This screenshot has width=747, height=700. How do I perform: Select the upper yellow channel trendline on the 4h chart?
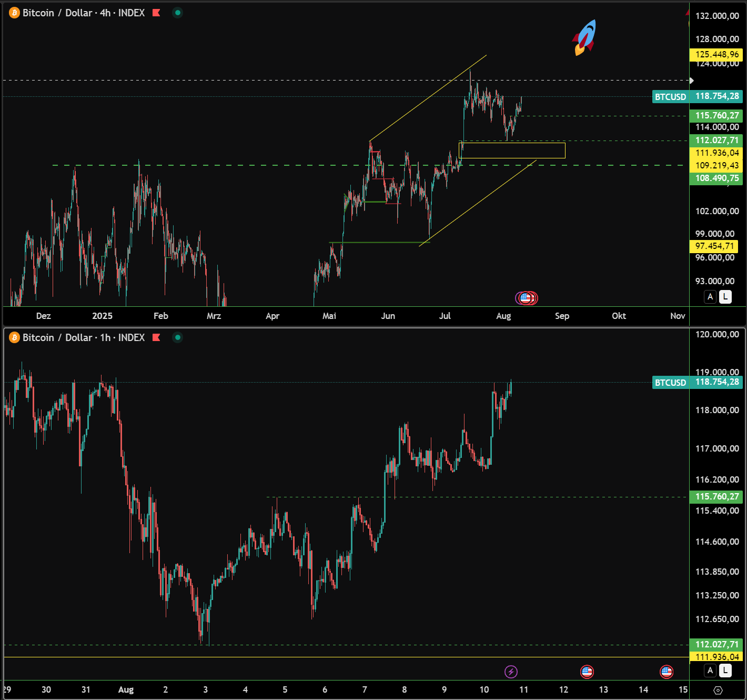[x=428, y=98]
